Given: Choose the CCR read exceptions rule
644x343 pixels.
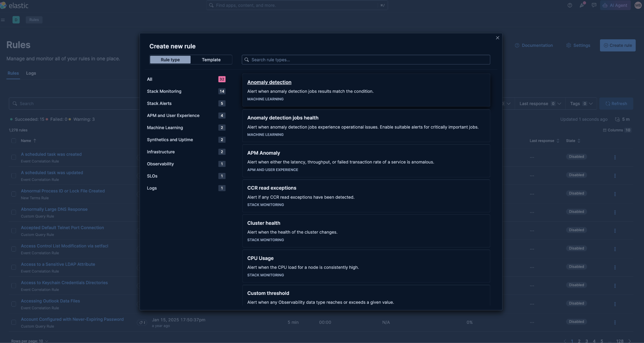Looking at the screenshot, I should [366, 196].
